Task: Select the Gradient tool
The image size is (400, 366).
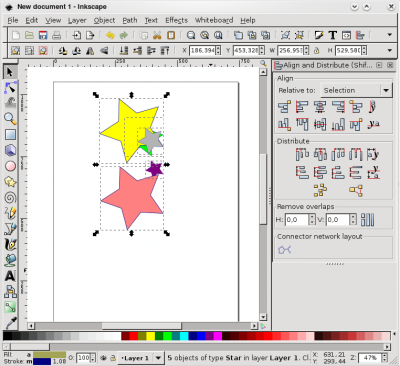Action: [10, 307]
